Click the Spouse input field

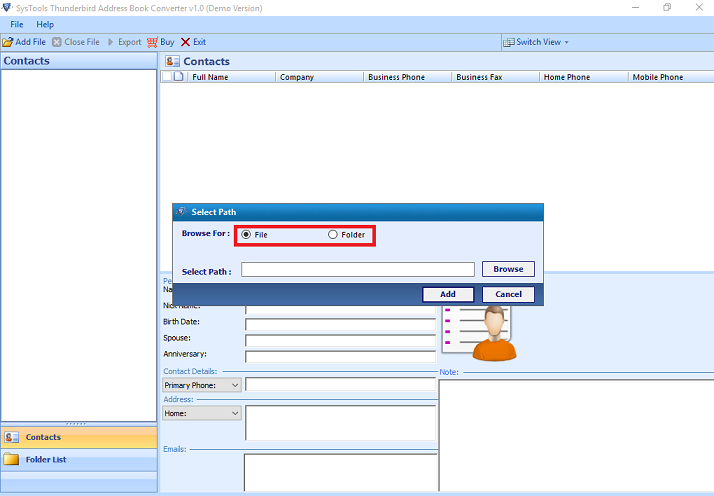click(340, 340)
